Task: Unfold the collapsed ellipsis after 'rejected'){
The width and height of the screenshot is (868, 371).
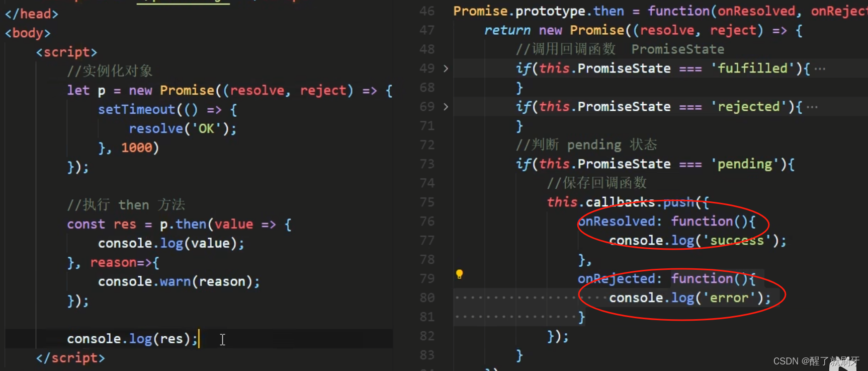Action: coord(812,107)
